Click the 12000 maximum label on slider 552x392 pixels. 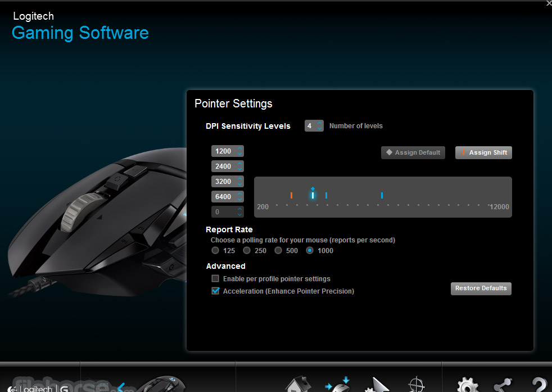(x=500, y=207)
